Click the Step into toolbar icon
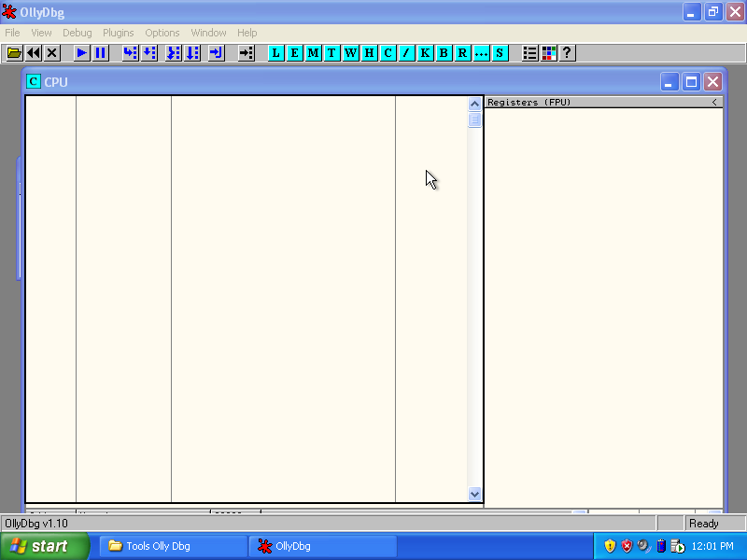The image size is (747, 560). [130, 53]
